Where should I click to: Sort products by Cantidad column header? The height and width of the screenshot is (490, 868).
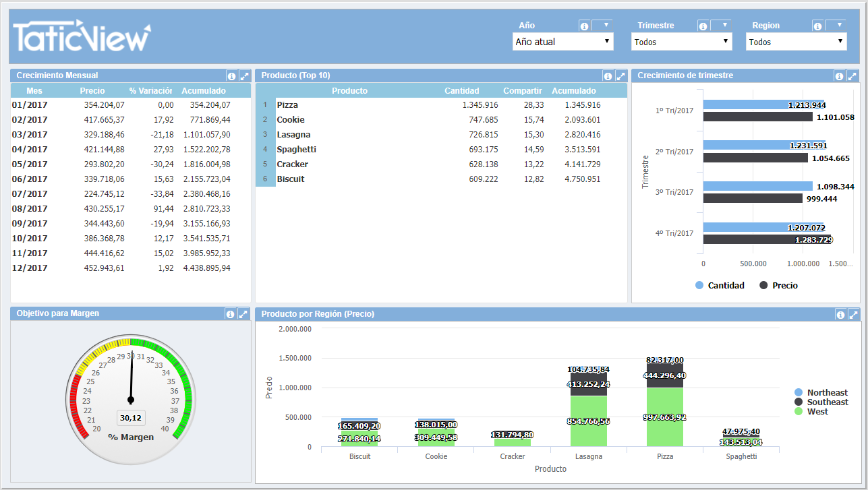tap(461, 91)
